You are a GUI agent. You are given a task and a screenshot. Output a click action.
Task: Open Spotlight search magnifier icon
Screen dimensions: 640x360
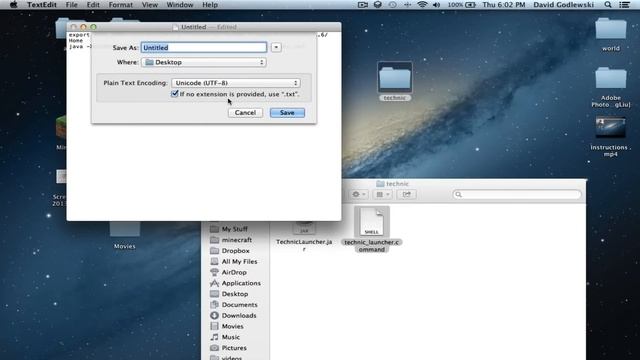(x=608, y=5)
